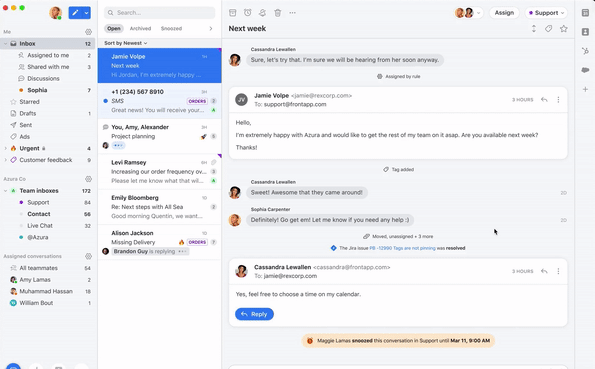The height and width of the screenshot is (369, 595).
Task: Switch to the Snoozed tab
Action: point(171,28)
